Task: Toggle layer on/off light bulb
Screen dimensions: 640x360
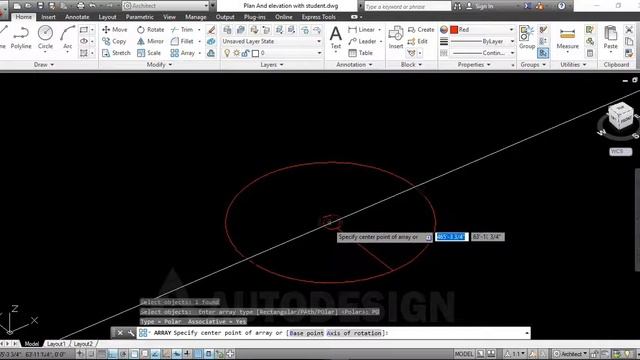Action: (x=227, y=53)
